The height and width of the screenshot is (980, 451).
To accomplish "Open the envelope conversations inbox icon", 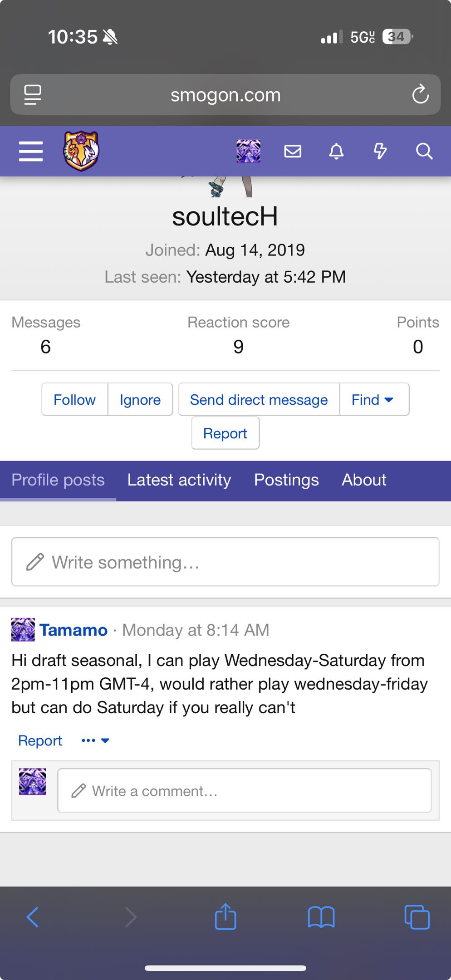I will pos(293,151).
